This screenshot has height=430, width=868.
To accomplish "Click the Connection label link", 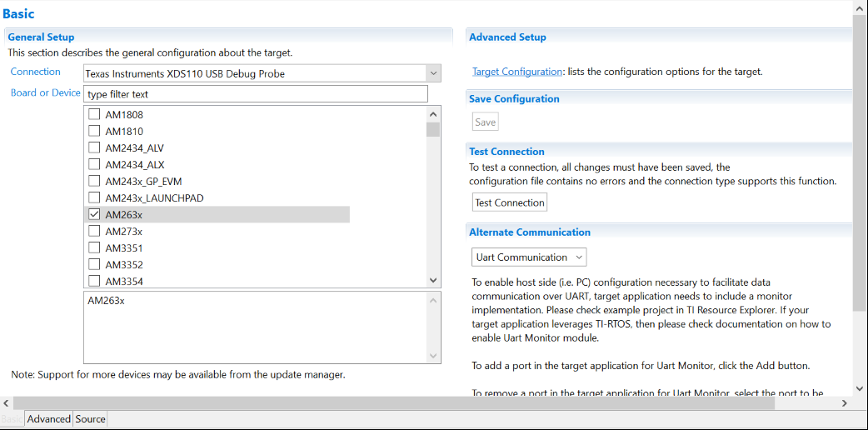I will coord(35,72).
